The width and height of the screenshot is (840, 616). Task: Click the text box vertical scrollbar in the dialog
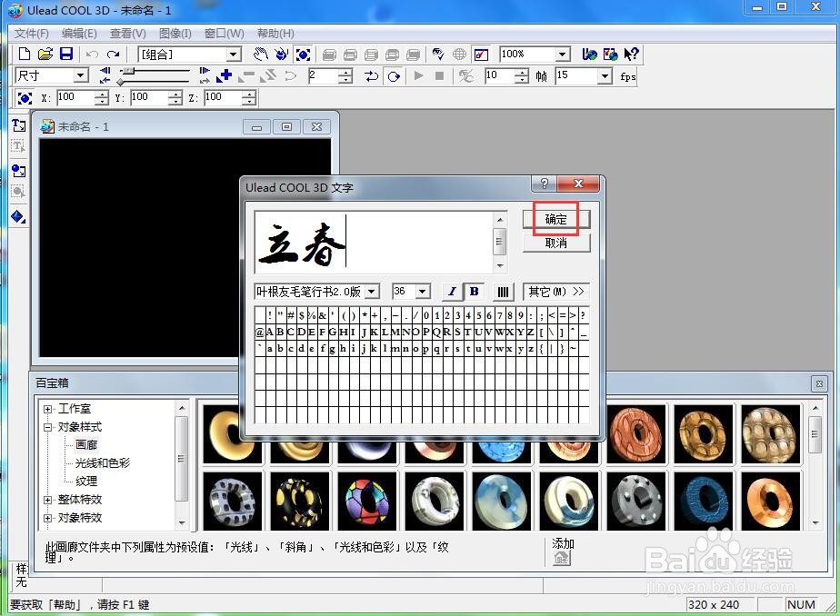tap(499, 242)
